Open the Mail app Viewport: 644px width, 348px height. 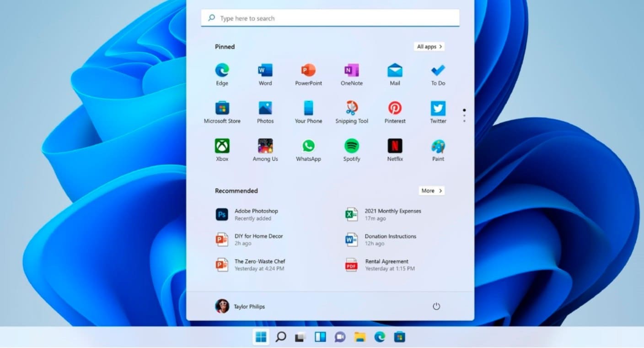tap(394, 71)
